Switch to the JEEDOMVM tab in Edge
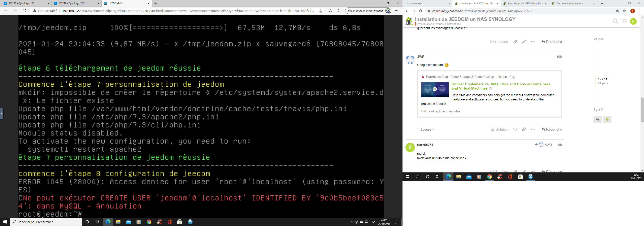The width and height of the screenshot is (644, 226). pyautogui.click(x=126, y=3)
